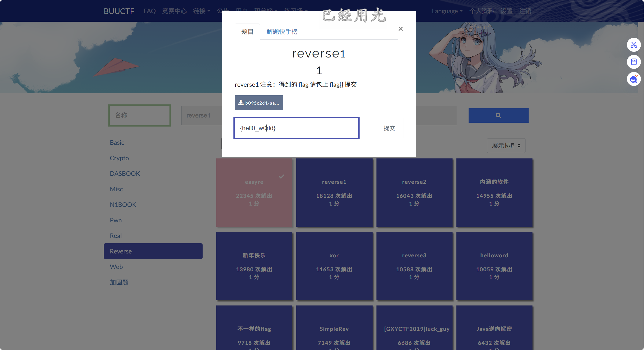Download the b095c2d1-aa attachment file
This screenshot has width=644, height=350.
tap(259, 103)
